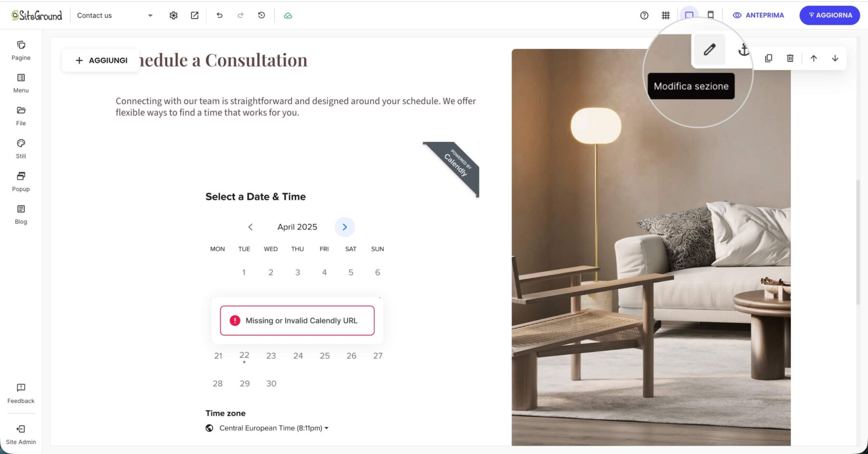
Task: Click ANTEPRIMA to preview the site
Action: click(758, 15)
